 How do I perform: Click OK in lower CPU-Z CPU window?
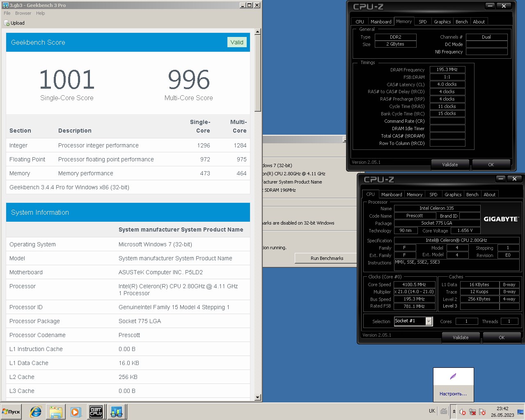pos(502,337)
